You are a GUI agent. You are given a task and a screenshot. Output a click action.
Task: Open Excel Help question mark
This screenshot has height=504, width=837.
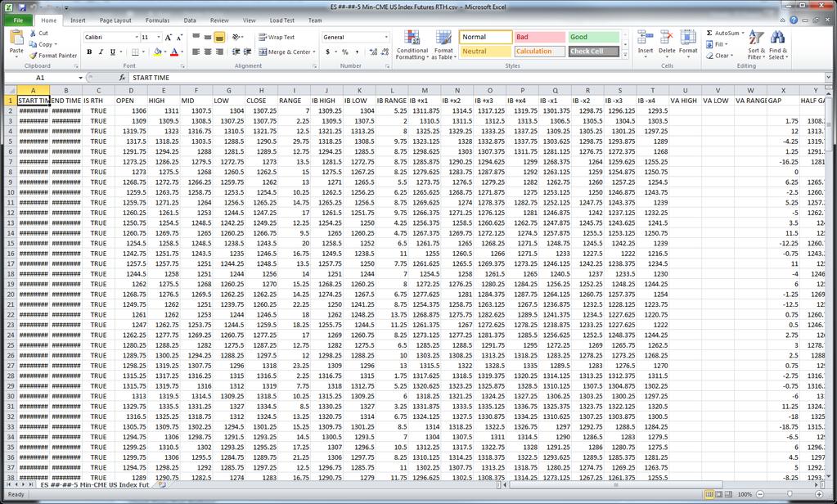(794, 20)
